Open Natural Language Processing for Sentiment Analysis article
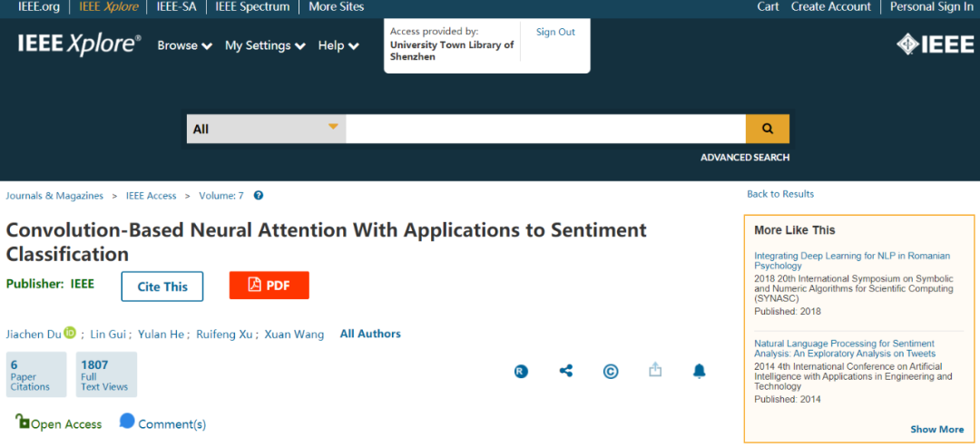 [x=845, y=348]
